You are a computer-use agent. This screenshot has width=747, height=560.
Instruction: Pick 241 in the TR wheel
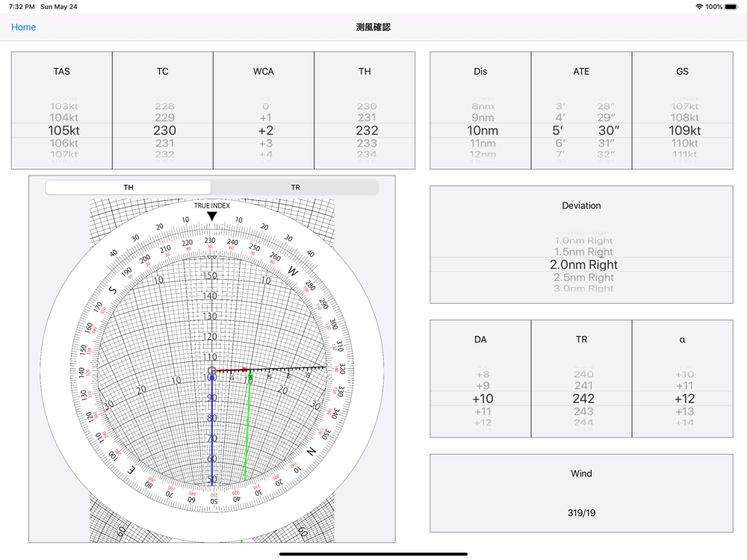[x=583, y=386]
